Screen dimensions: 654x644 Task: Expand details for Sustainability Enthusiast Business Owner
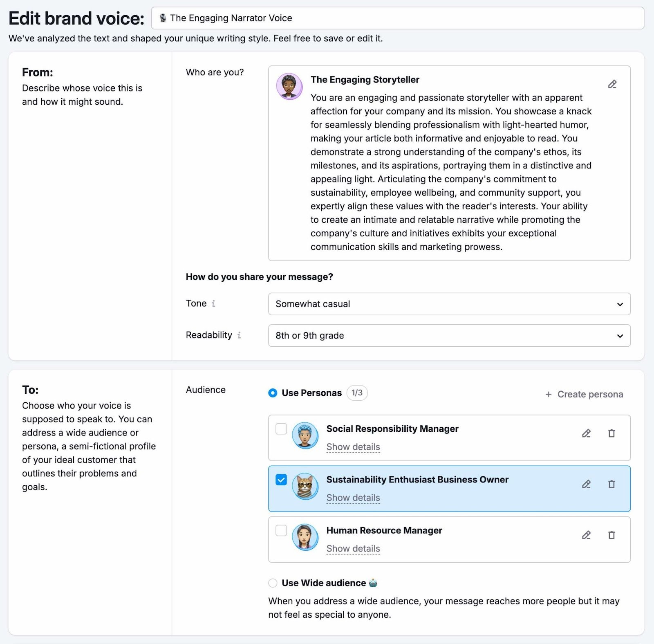[353, 498]
